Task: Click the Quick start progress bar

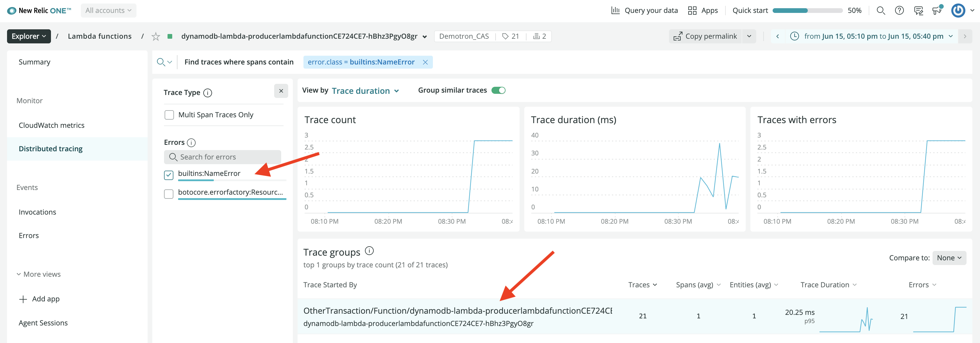Action: click(807, 10)
